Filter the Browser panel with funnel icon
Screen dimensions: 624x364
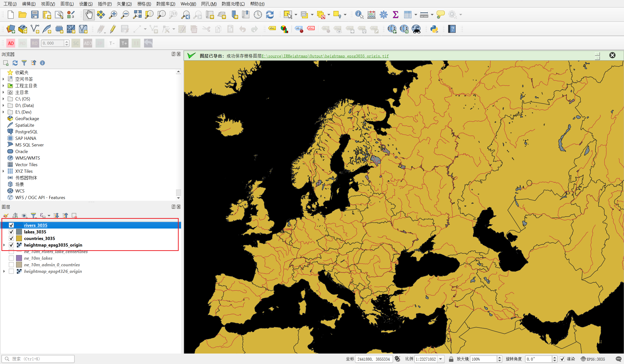coord(24,63)
